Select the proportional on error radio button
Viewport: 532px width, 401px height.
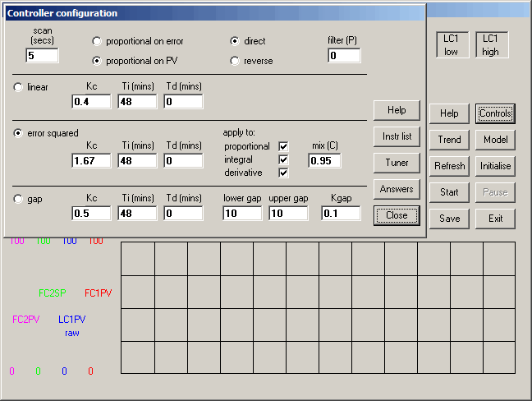(x=98, y=41)
